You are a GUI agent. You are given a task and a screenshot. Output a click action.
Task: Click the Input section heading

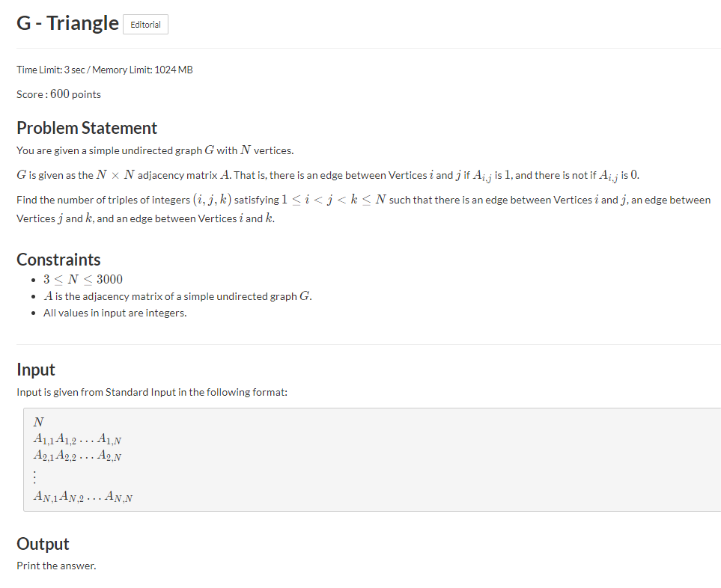[36, 370]
